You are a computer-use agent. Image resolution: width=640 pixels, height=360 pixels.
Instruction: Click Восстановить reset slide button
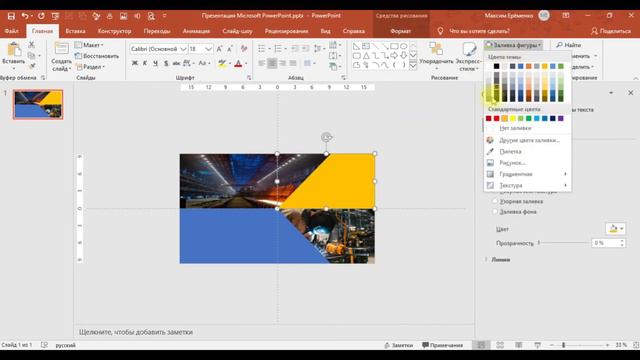[x=97, y=56]
